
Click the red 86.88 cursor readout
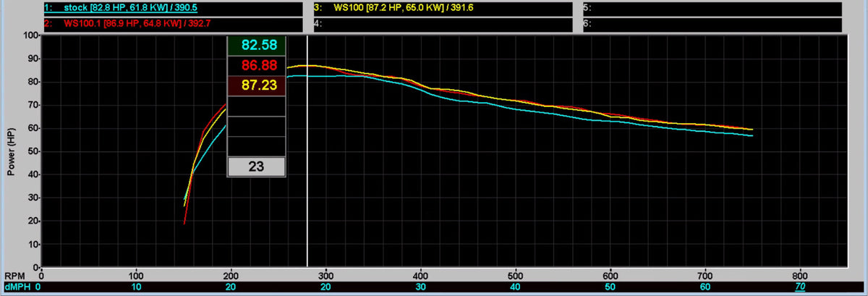coord(258,65)
